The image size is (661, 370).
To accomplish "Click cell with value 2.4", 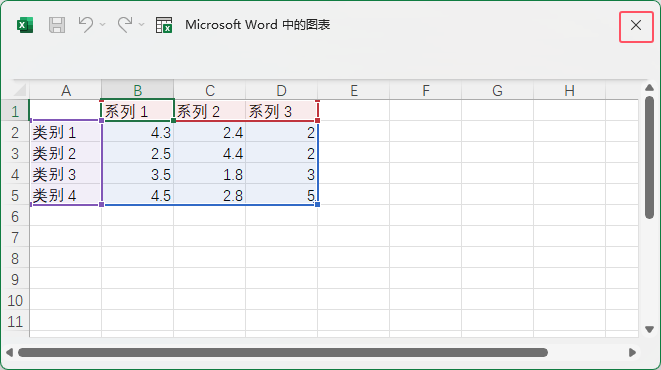I will tap(210, 132).
